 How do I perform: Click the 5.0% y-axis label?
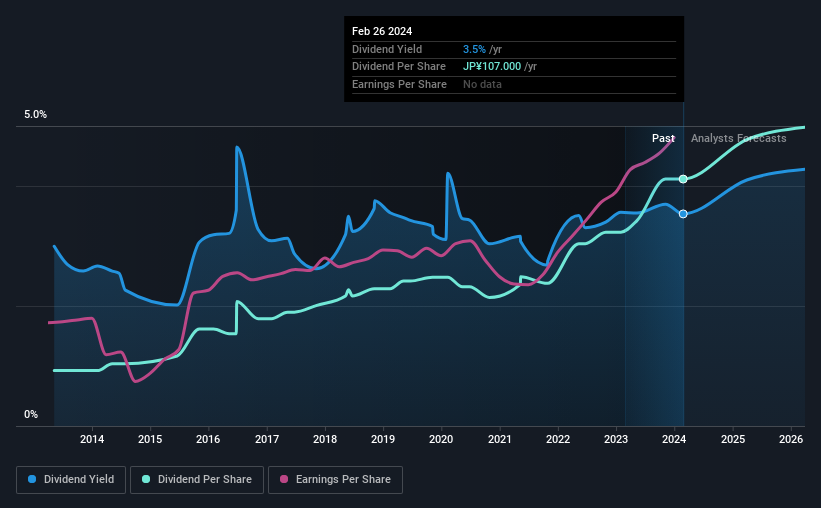(35, 115)
